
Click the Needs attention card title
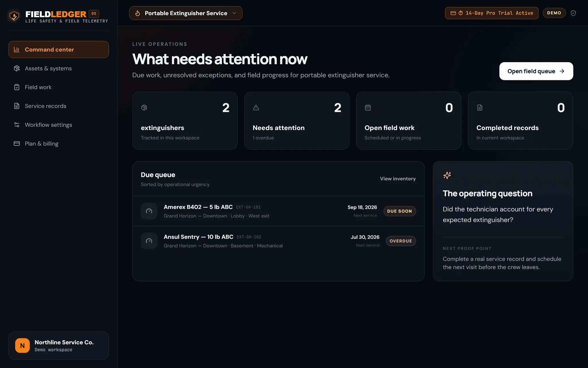(x=278, y=128)
